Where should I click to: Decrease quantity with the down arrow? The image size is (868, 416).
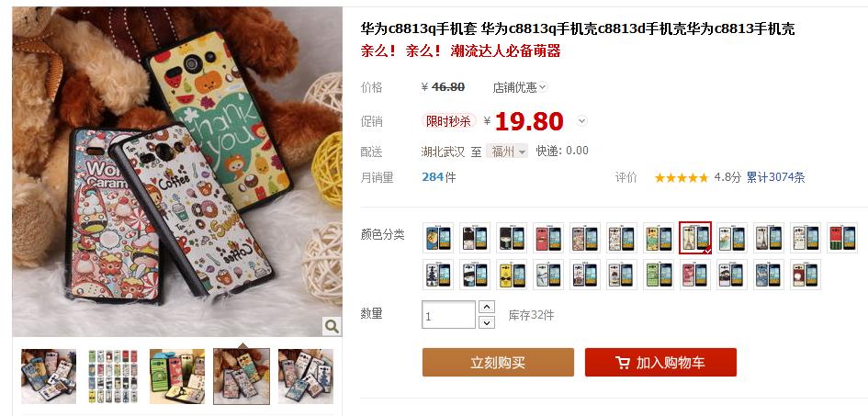pyautogui.click(x=487, y=322)
